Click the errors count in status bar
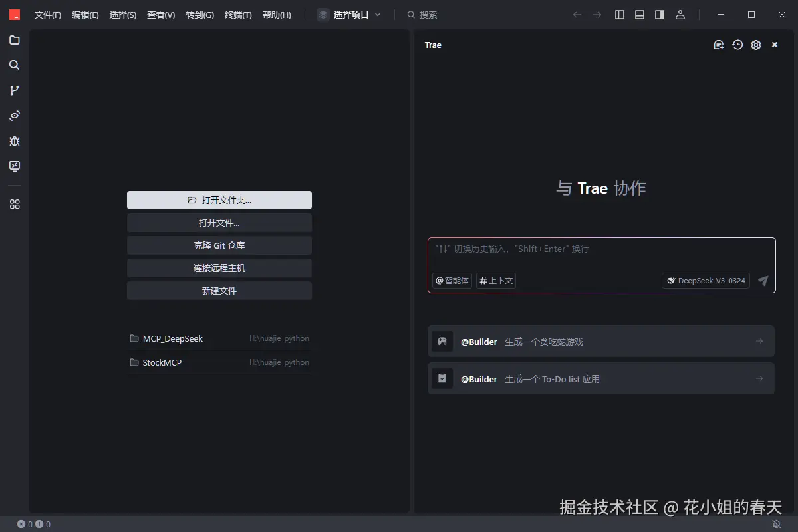 25,525
